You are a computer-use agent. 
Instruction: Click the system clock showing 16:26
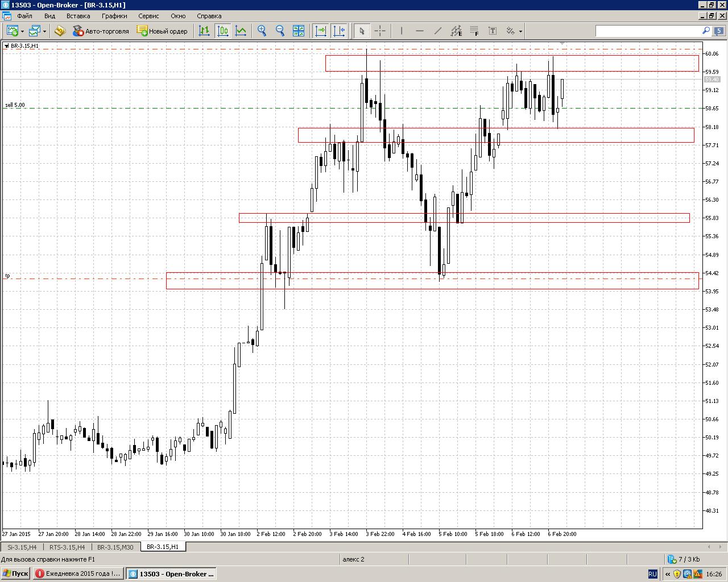coord(714,574)
